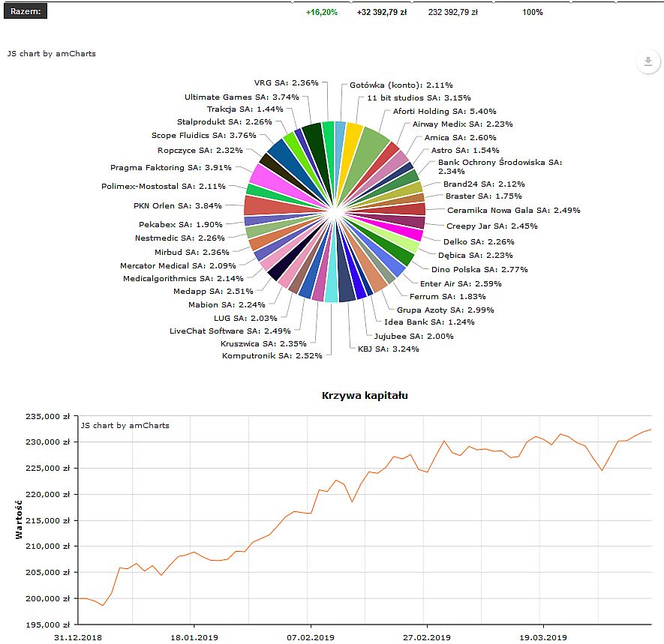The height and width of the screenshot is (644, 664).
Task: Click the 'Dino Polska SA: 2.77%' label
Action: pos(479,270)
